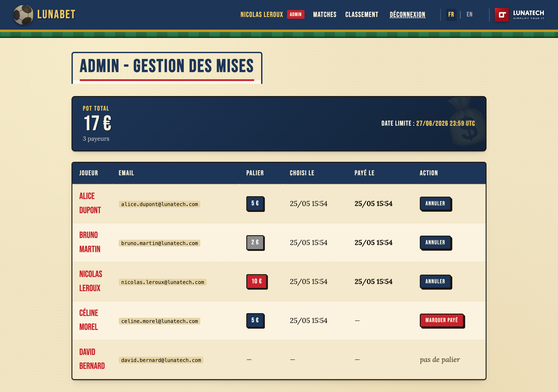This screenshot has height=392, width=558.
Task: Click 'pas de palier' in David Bernard row
Action: tap(440, 360)
